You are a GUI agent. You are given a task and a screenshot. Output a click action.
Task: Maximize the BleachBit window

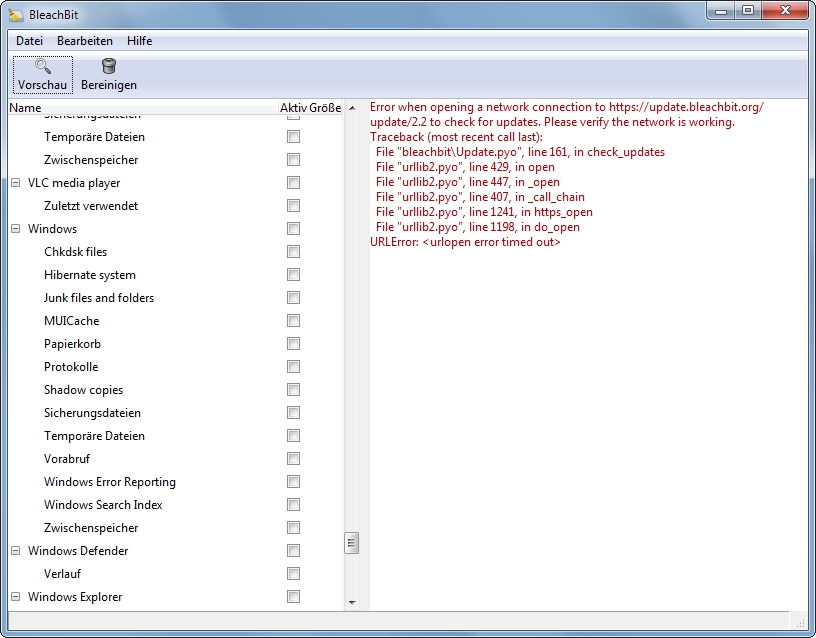pyautogui.click(x=748, y=11)
